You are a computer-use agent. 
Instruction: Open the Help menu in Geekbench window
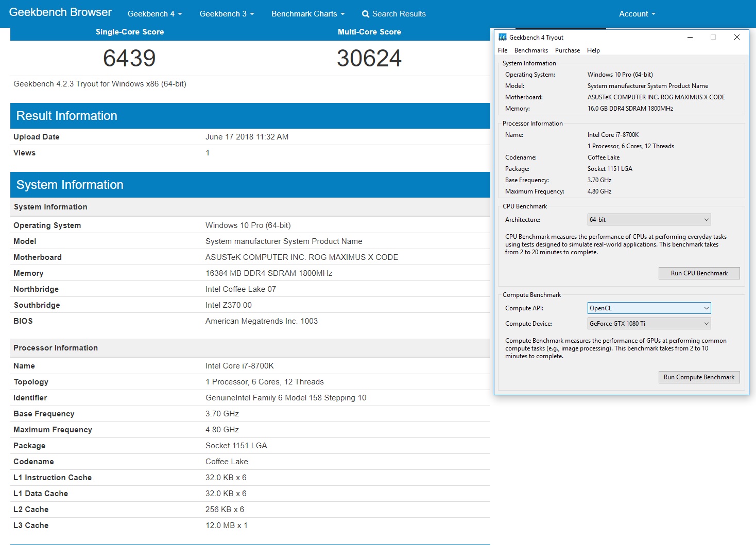pyautogui.click(x=593, y=50)
